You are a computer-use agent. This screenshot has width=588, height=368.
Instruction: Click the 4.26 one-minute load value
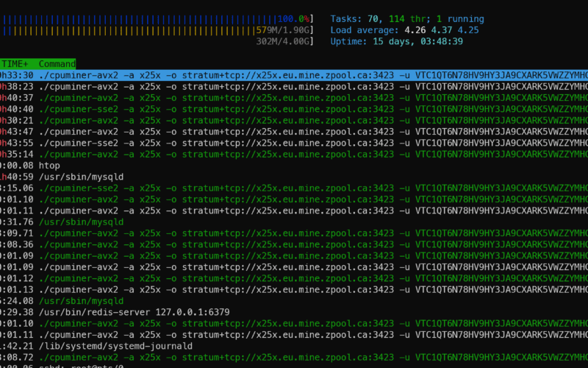[x=415, y=30]
